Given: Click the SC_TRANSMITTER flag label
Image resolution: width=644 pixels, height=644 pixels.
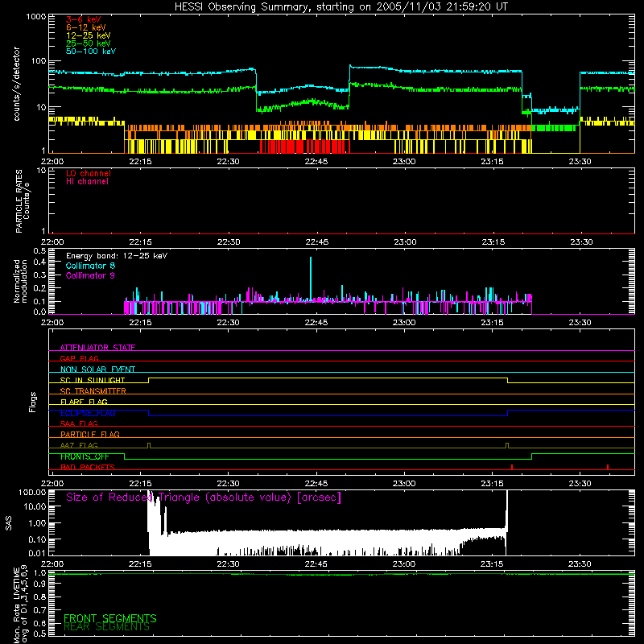Looking at the screenshot, I should pos(93,391).
